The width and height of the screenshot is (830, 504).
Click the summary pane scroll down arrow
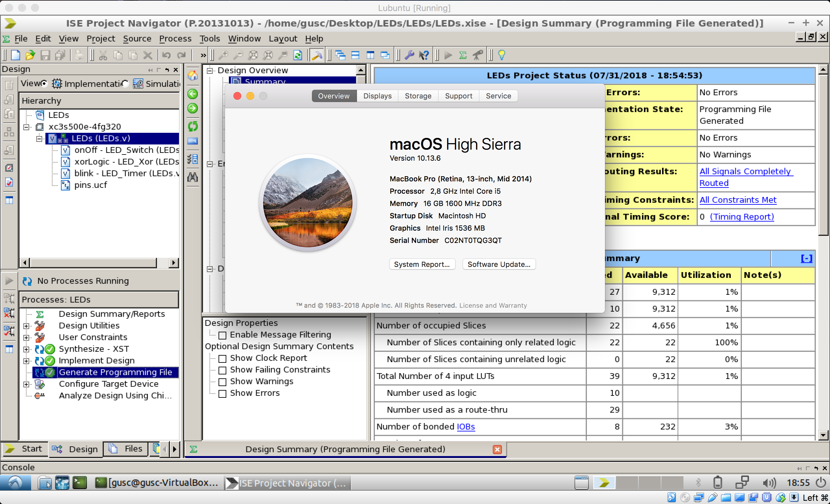[x=823, y=435]
